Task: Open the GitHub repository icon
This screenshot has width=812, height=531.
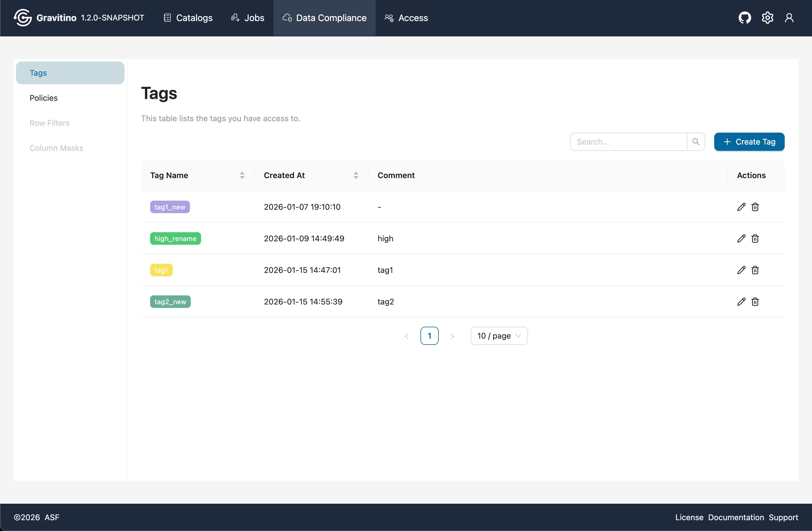Action: click(x=745, y=18)
